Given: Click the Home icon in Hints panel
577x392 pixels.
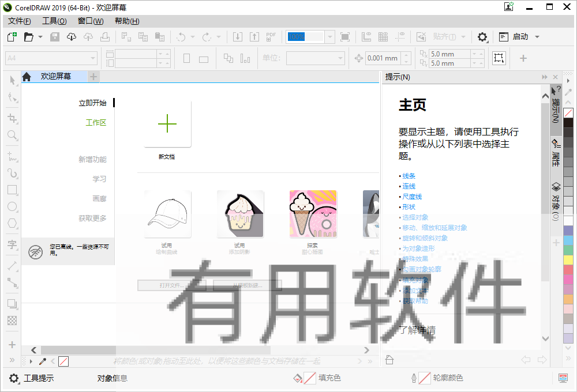Looking at the screenshot, I should tap(389, 360).
